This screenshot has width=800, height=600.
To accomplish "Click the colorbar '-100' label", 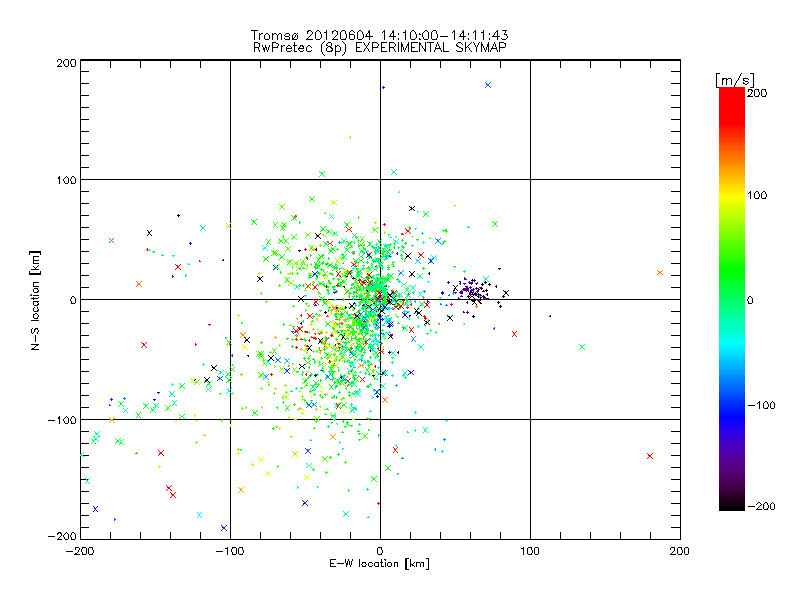I will pos(761,405).
